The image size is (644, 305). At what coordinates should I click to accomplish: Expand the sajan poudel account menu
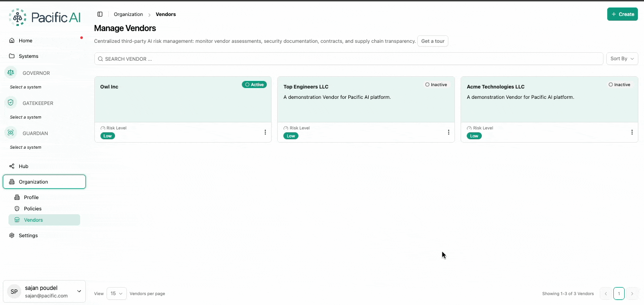(44, 291)
